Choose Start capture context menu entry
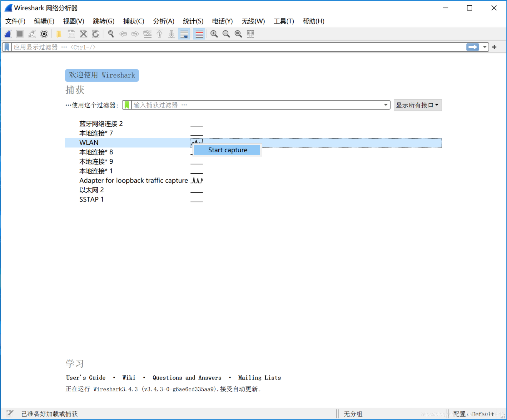This screenshot has width=507, height=420. 227,150
